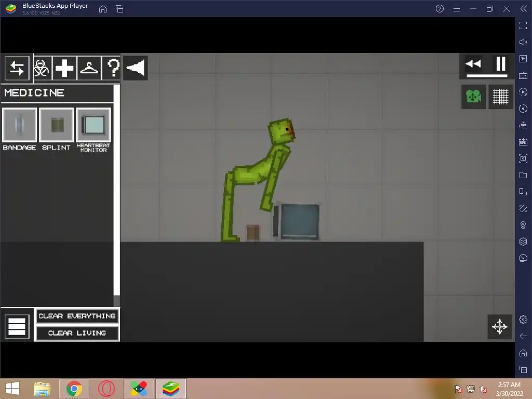Click the Install APK sidebar icon
Screen dimensions: 532x399
[x=523, y=142]
